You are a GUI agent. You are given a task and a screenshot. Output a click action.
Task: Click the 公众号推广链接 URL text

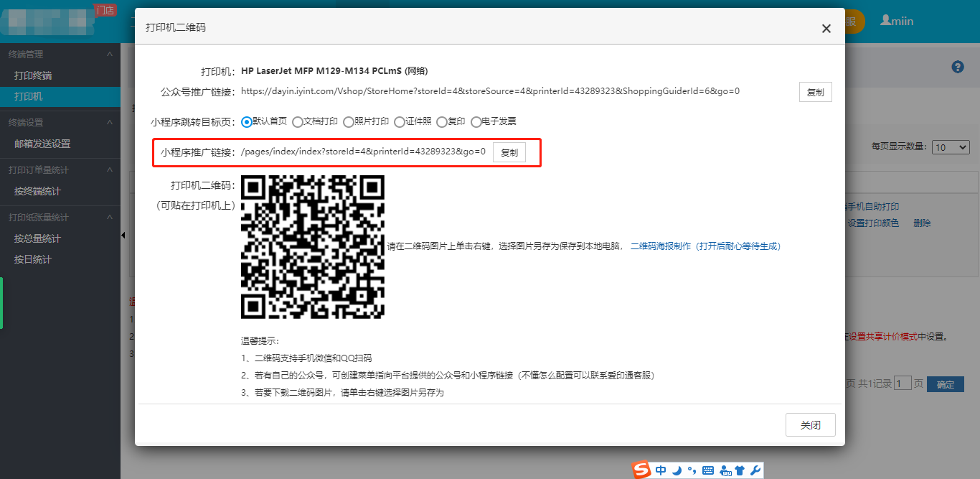491,91
